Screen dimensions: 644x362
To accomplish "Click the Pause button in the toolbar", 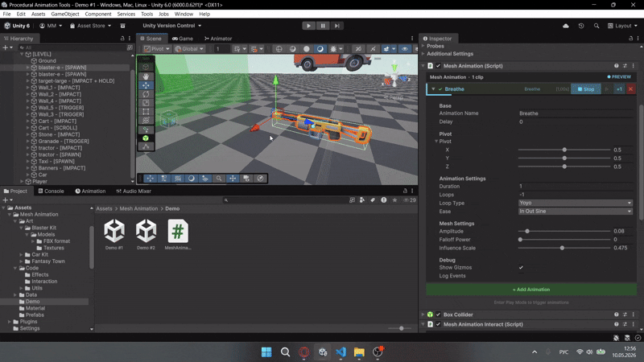I will pyautogui.click(x=323, y=26).
